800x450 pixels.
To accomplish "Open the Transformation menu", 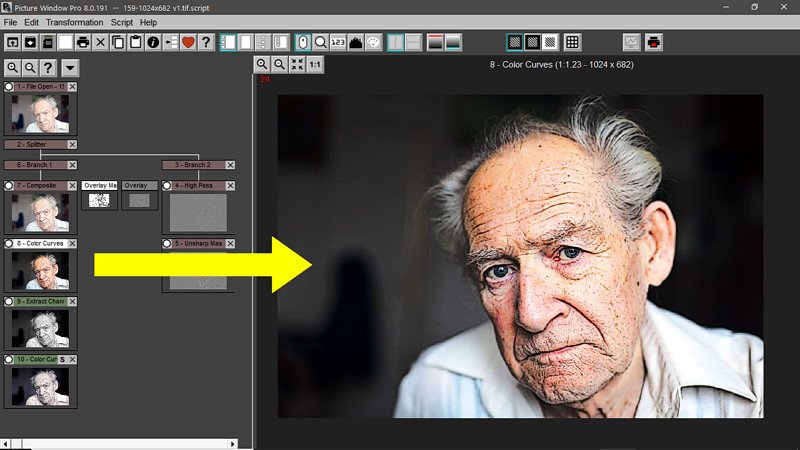I will coord(75,22).
